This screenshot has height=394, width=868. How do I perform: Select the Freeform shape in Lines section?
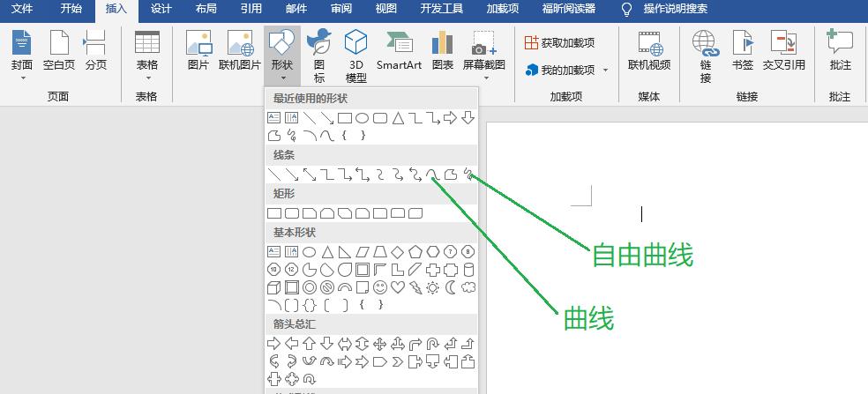coord(451,175)
